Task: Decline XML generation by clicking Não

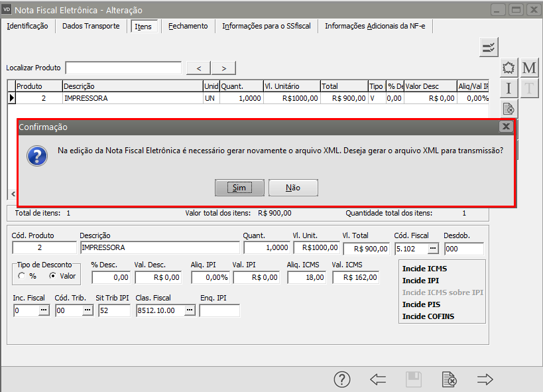Action: (293, 188)
